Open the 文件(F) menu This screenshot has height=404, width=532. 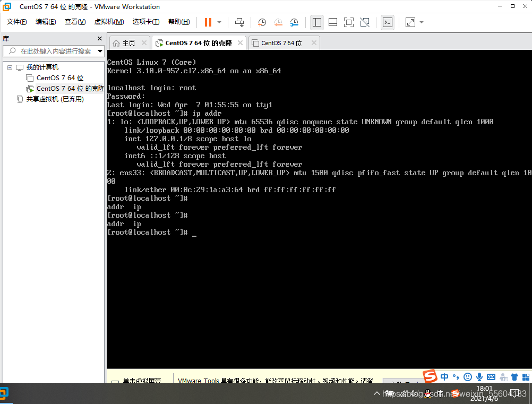16,22
